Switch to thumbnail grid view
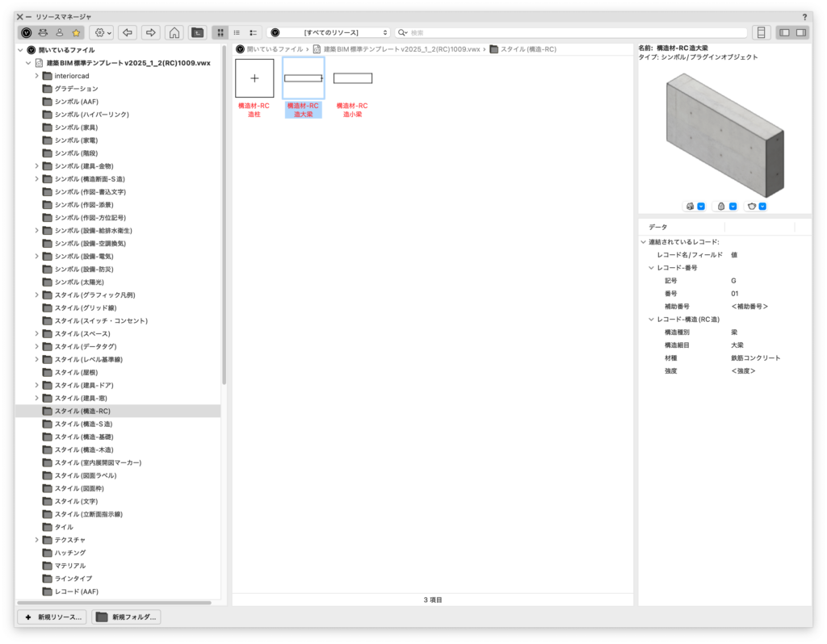The width and height of the screenshot is (827, 644). click(220, 32)
